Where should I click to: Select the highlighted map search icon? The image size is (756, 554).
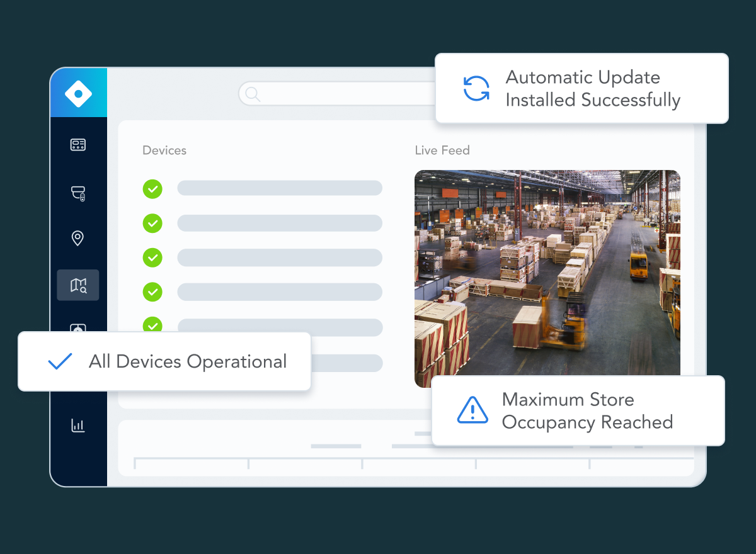point(78,285)
